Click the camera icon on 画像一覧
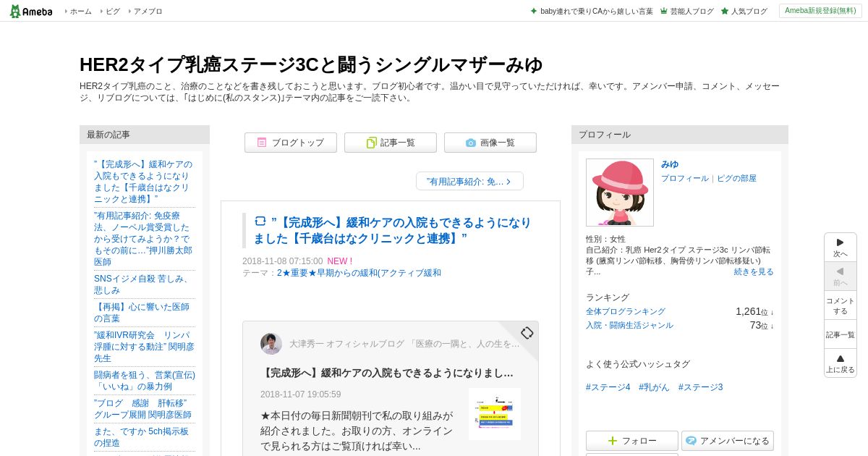Image resolution: width=868 pixels, height=456 pixels. (x=471, y=143)
